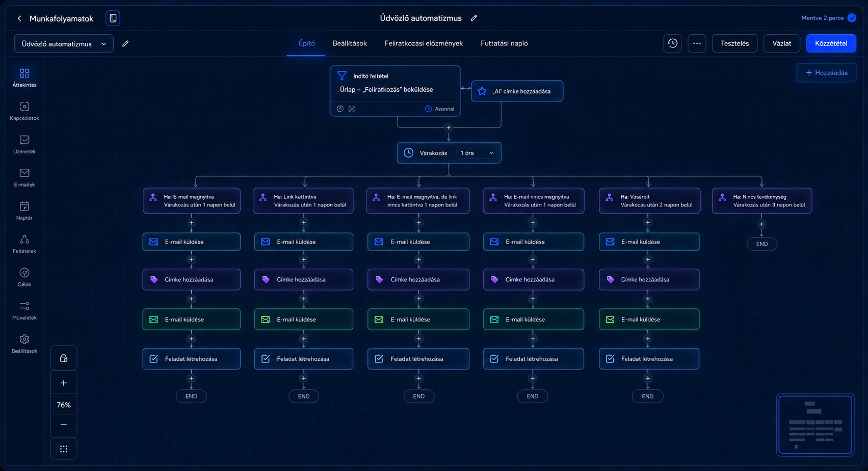Click the funnel icon on Indító feltétel
The height and width of the screenshot is (471, 868).
[342, 76]
